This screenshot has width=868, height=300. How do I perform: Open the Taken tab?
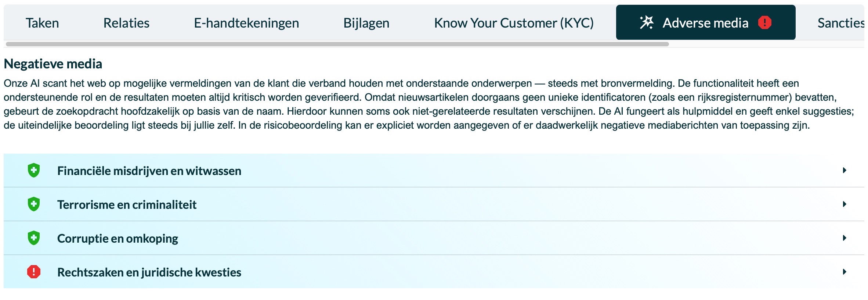pos(42,23)
